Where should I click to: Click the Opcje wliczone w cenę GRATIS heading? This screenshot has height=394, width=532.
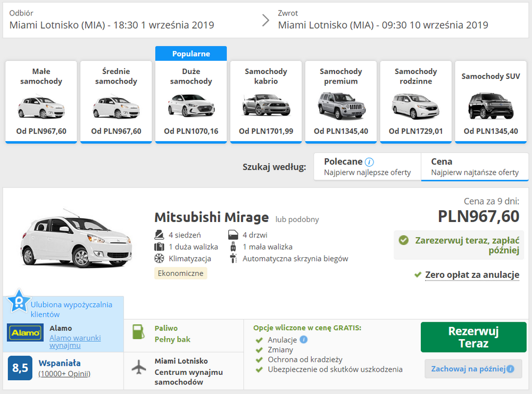(307, 328)
